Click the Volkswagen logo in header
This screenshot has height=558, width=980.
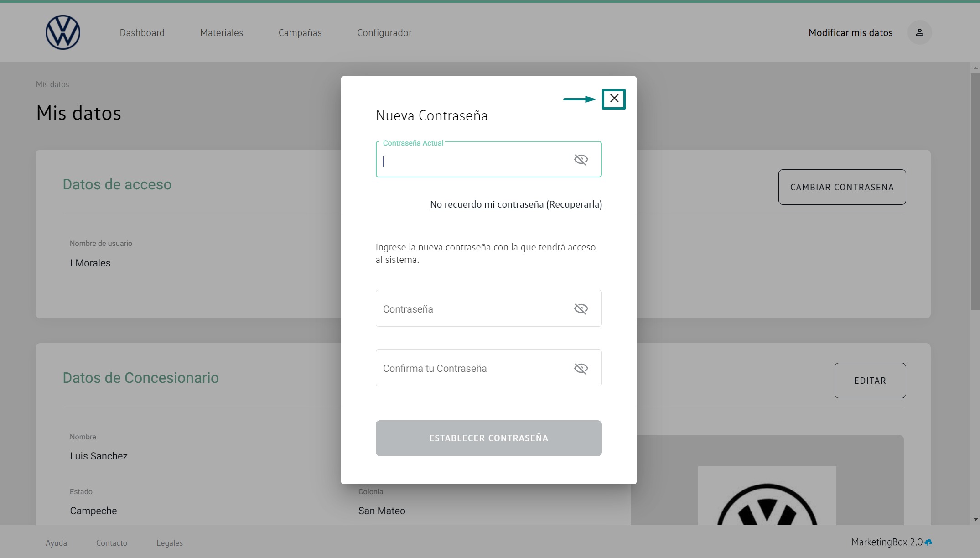(x=63, y=32)
